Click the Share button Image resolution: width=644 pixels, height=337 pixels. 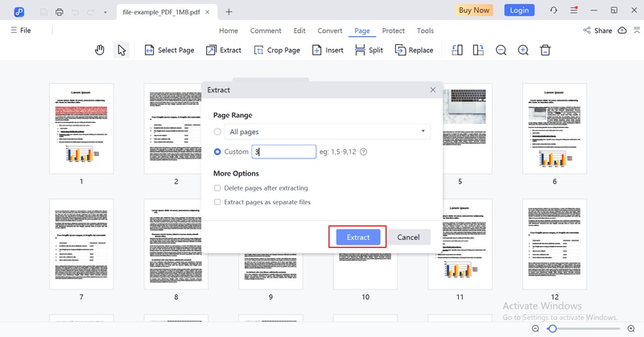pos(597,31)
